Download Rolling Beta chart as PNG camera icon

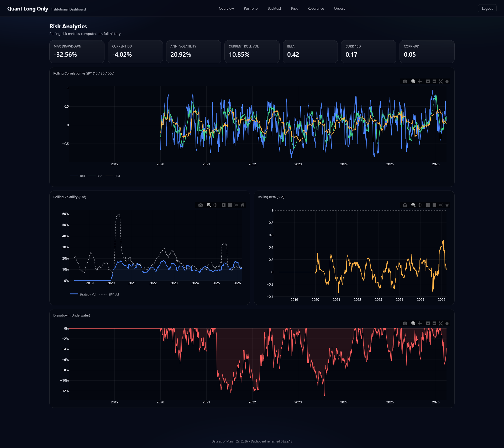click(405, 205)
